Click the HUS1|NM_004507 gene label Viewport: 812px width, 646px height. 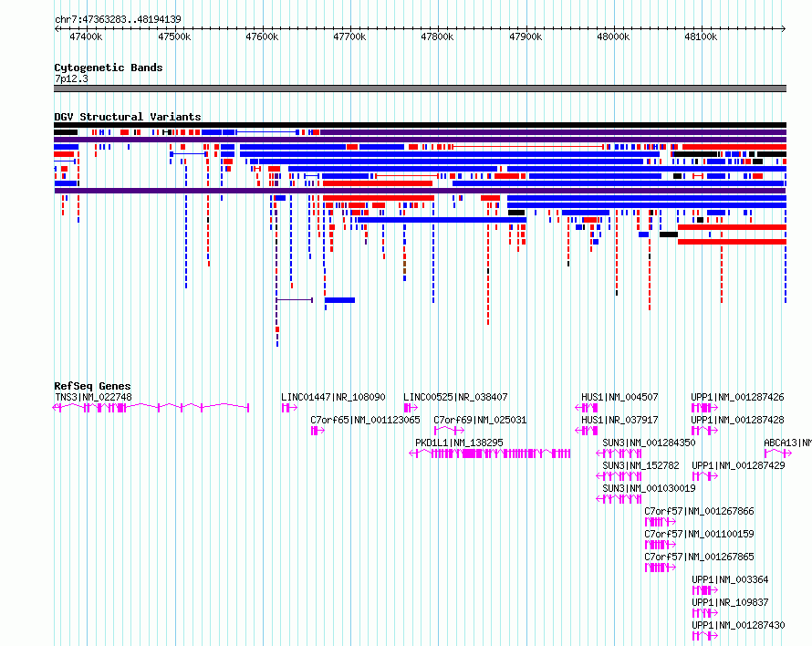tap(619, 397)
